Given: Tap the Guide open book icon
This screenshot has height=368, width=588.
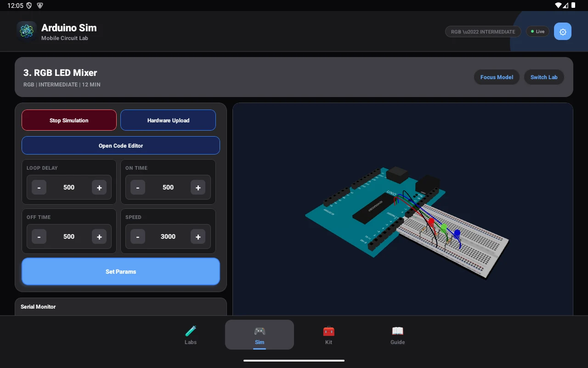Looking at the screenshot, I should (397, 331).
